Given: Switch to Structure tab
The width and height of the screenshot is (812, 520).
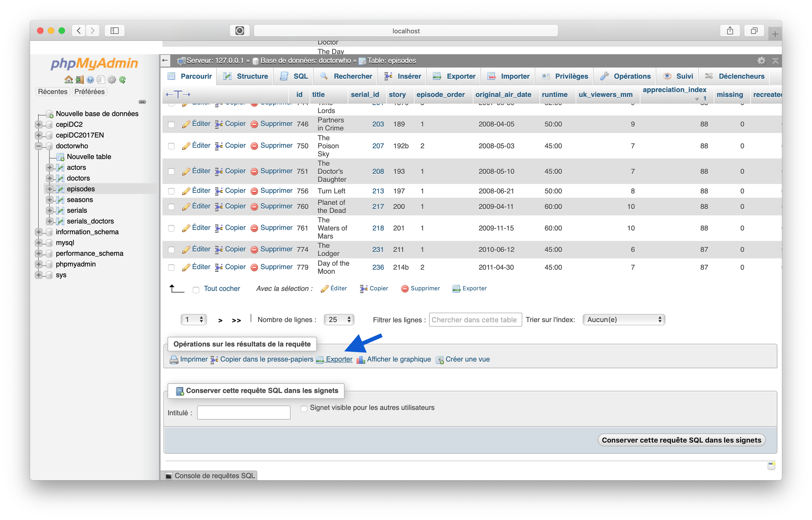Looking at the screenshot, I should click(x=245, y=76).
